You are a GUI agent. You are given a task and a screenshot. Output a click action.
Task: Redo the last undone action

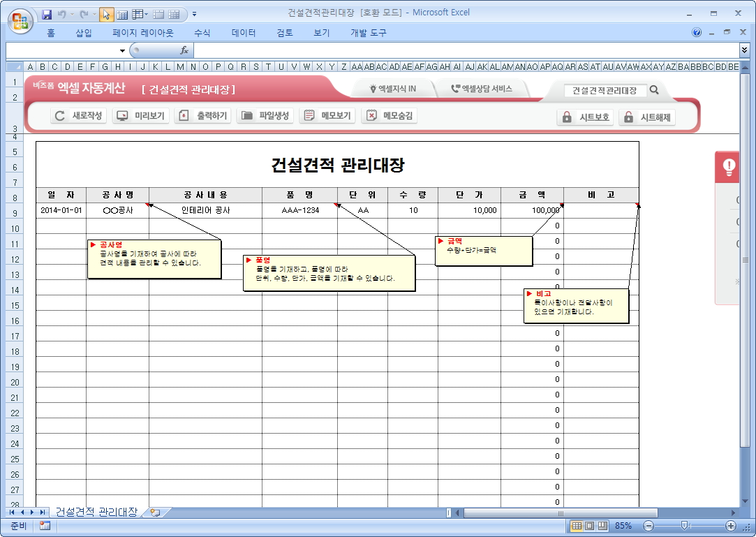tap(84, 15)
